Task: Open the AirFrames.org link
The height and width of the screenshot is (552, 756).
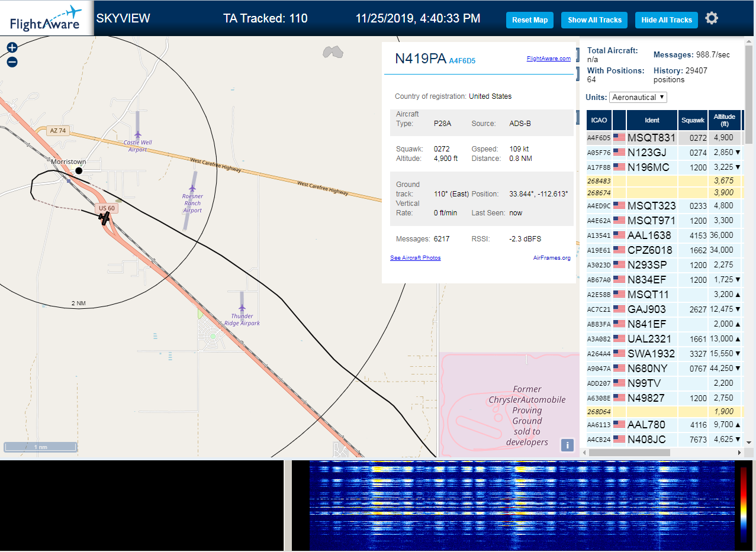Action: pos(552,258)
